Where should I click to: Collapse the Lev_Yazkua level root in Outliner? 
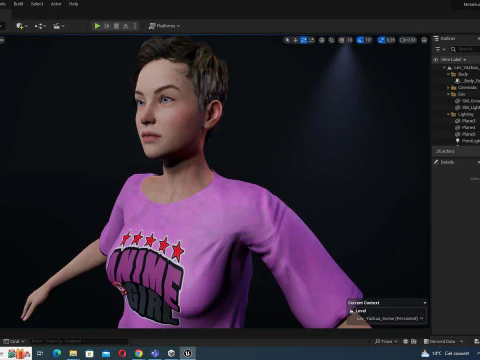pos(444,68)
